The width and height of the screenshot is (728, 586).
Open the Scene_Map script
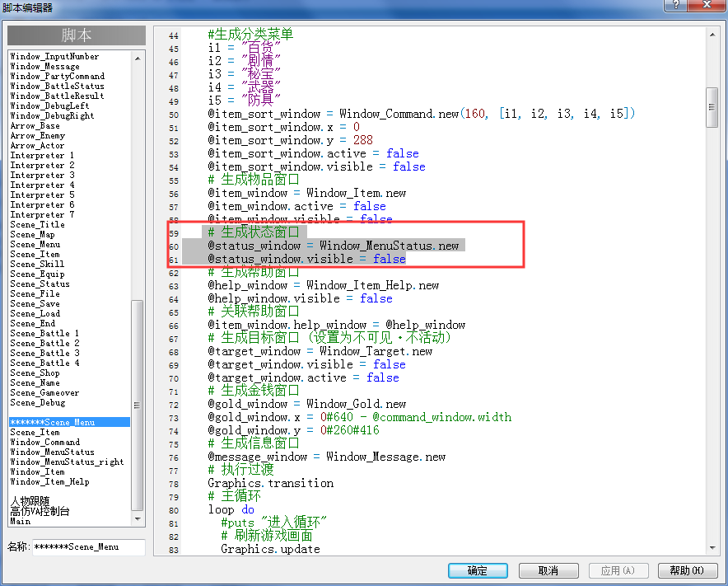point(32,235)
